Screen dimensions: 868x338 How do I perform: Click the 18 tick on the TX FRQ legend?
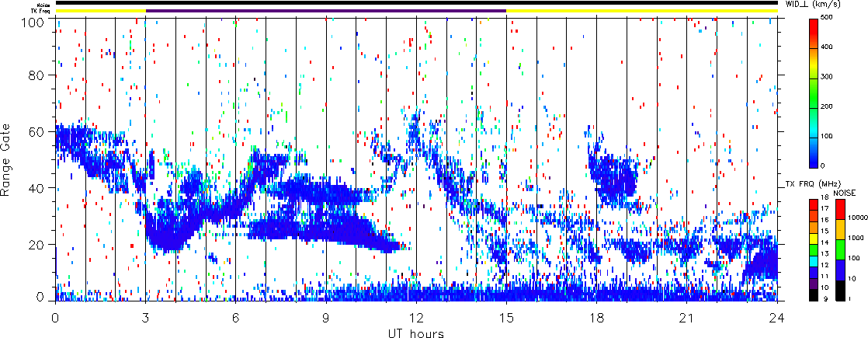click(826, 197)
